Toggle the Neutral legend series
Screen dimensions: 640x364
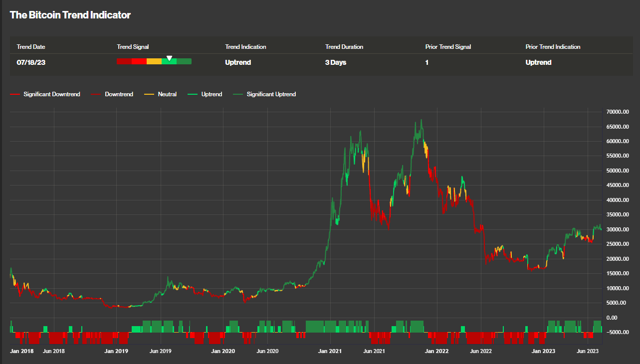tap(160, 94)
